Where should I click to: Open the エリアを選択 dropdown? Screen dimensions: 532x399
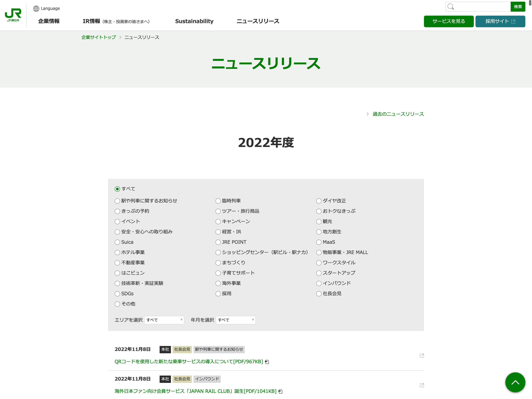point(164,320)
